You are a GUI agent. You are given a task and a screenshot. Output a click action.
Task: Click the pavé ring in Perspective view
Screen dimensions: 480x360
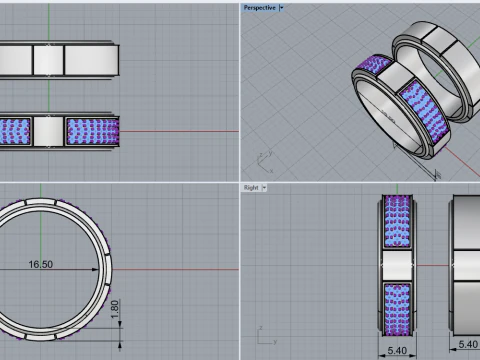402,107
